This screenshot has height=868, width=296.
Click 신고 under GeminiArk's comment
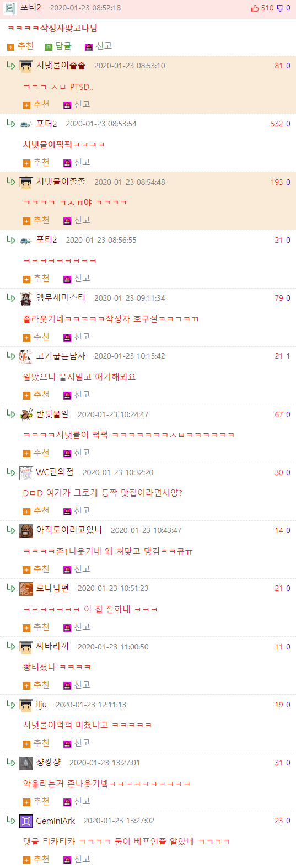77,859
